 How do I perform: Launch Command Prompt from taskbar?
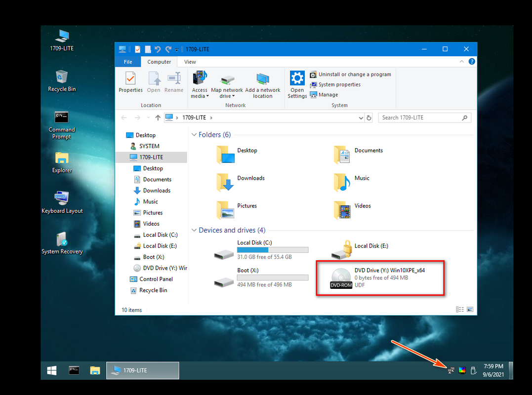point(74,370)
